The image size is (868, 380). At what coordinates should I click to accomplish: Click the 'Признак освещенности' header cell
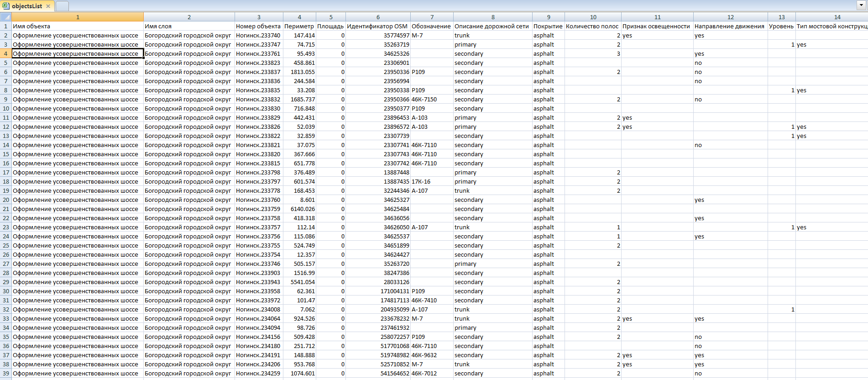pyautogui.click(x=657, y=26)
